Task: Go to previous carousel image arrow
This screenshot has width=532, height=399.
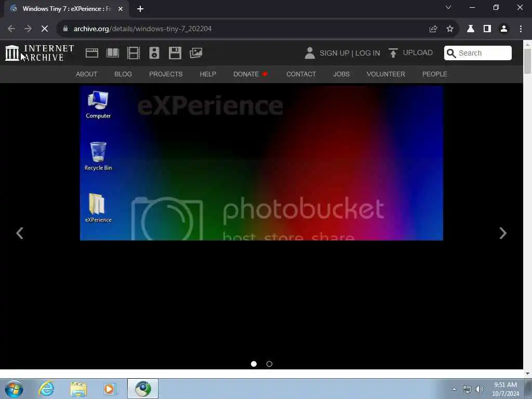Action: click(x=20, y=233)
